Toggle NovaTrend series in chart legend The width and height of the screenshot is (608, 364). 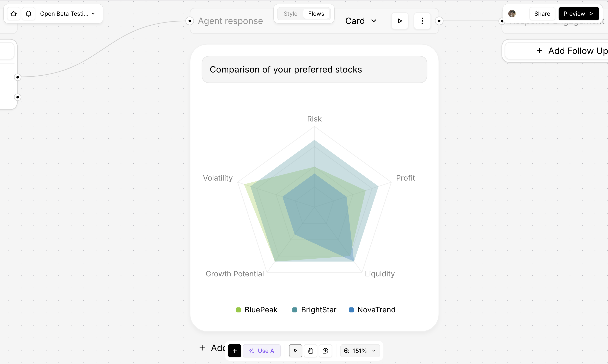coord(372,310)
